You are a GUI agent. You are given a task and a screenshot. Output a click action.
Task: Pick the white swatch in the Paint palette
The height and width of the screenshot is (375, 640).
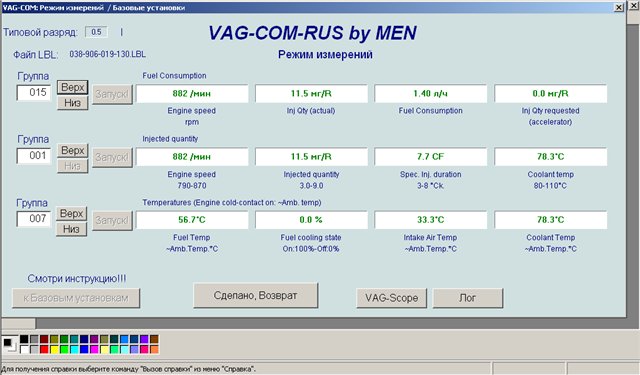(x=24, y=349)
